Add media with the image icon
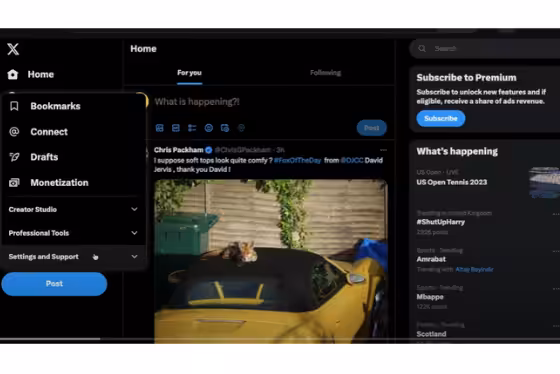Screen dimensions: 560x374 pyautogui.click(x=160, y=128)
